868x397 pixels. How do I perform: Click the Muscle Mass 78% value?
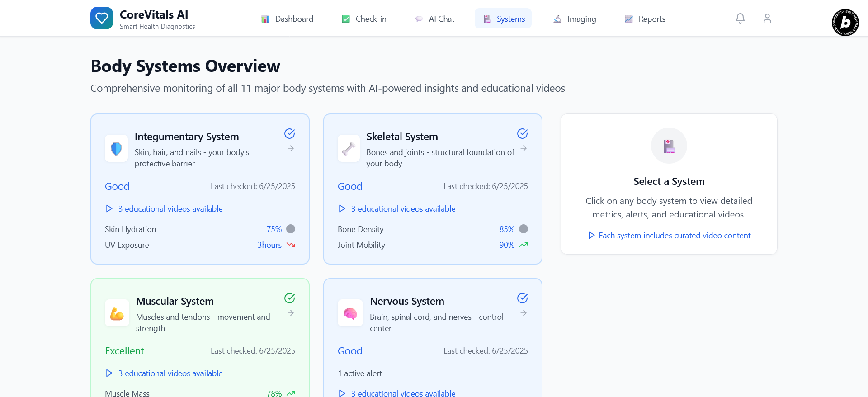[x=274, y=393]
